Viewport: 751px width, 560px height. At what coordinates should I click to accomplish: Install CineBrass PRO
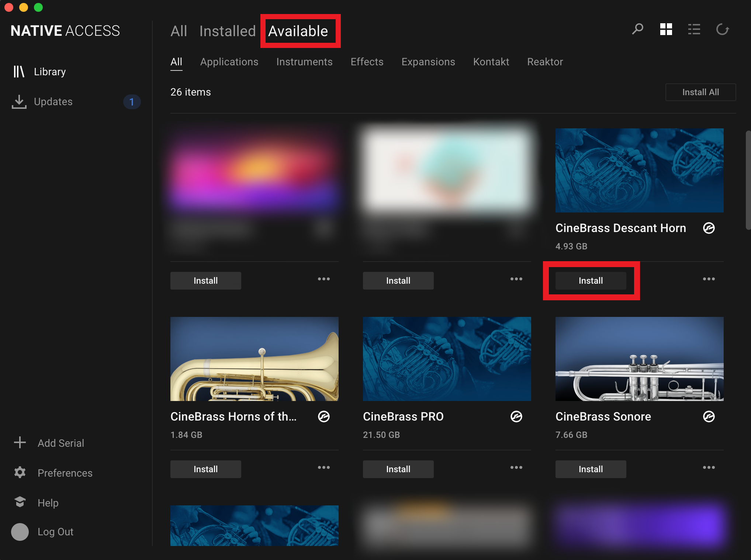click(398, 469)
